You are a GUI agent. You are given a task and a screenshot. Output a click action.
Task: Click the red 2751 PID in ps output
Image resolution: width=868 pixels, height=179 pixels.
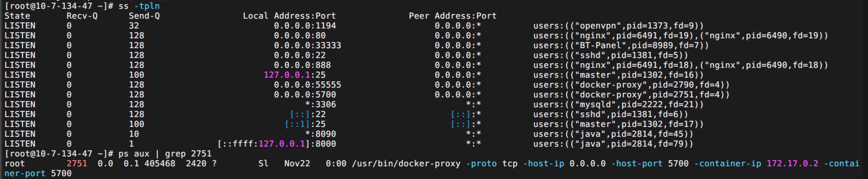coord(77,163)
